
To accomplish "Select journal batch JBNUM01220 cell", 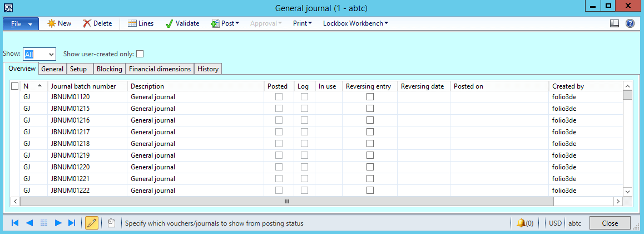I will tap(87, 167).
